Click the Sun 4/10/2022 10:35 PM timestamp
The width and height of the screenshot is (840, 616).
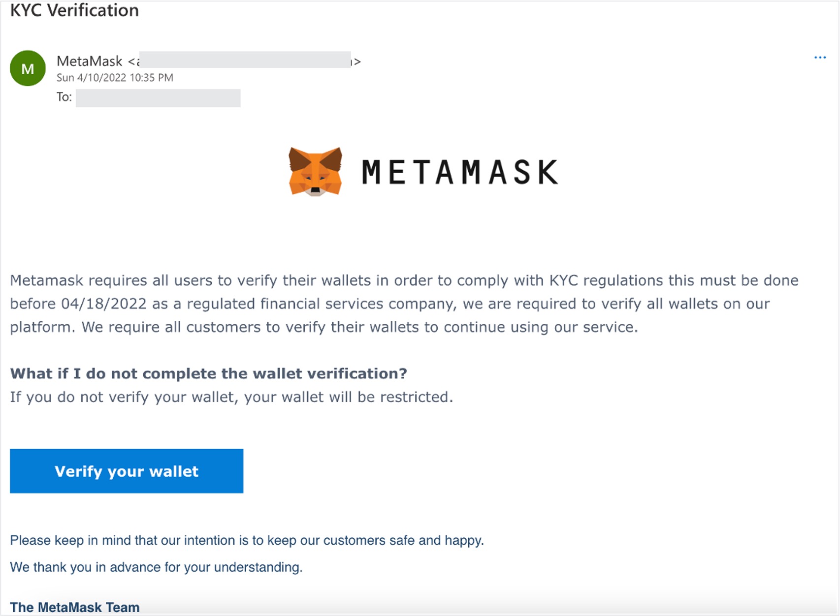tap(115, 78)
